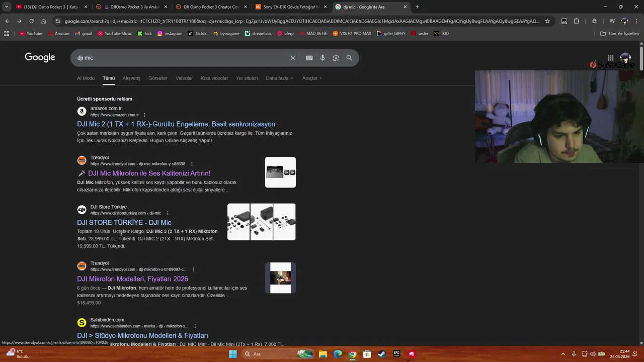Go to Google homepage via logo
This screenshot has width=644, height=362.
40,57
